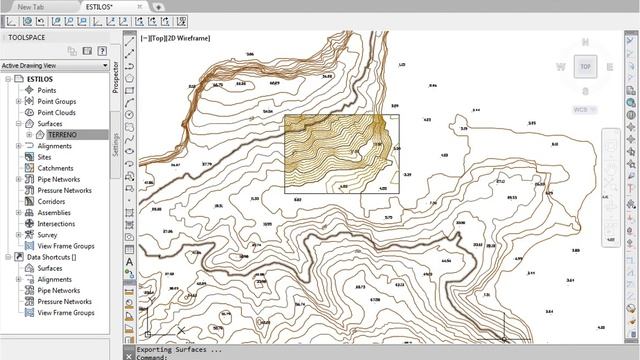Click the W compass direction on ViewCube
The width and height of the screenshot is (640, 360).
coord(561,67)
